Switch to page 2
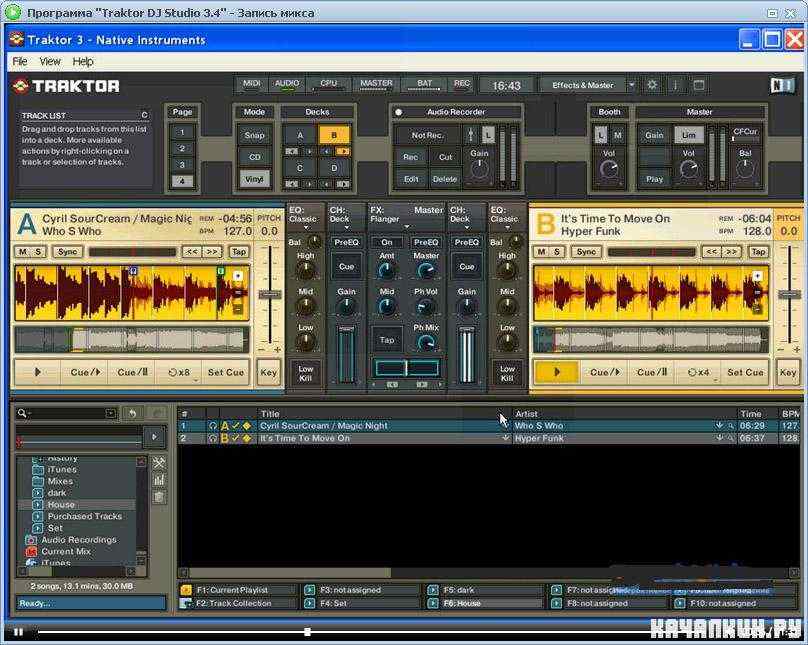 point(182,148)
